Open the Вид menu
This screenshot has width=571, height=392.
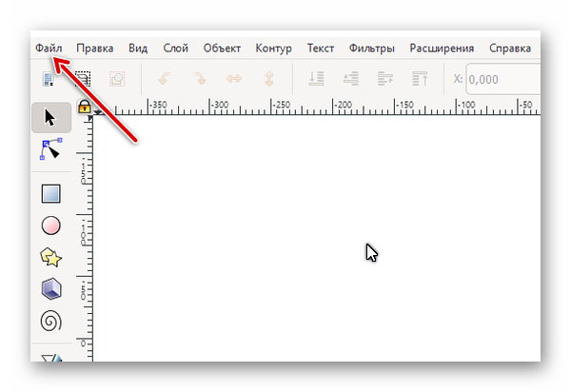click(x=138, y=48)
